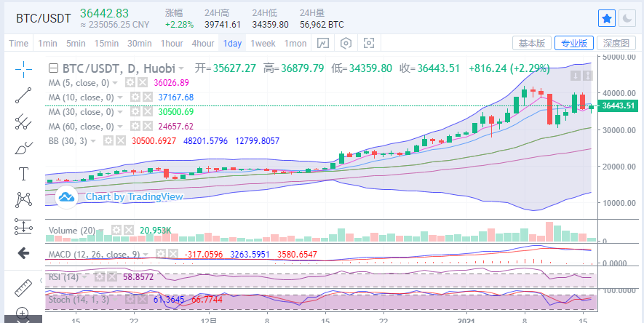Select the 5min interval
644x323 pixels.
[76, 43]
